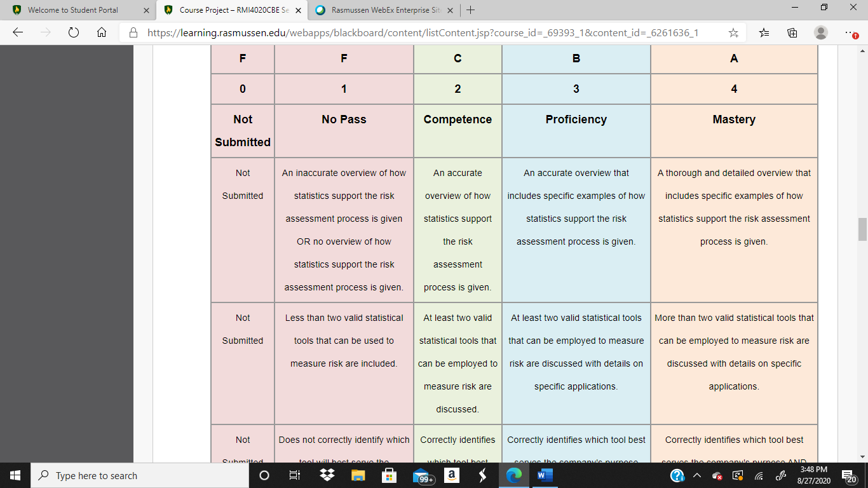The width and height of the screenshot is (868, 488).
Task: Click the page vertical scrollbar thumb
Action: click(x=862, y=229)
